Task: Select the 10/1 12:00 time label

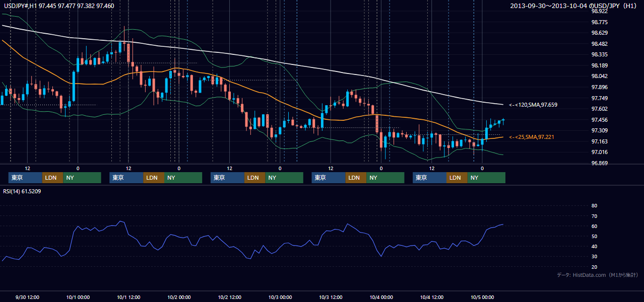Action: coord(128,297)
